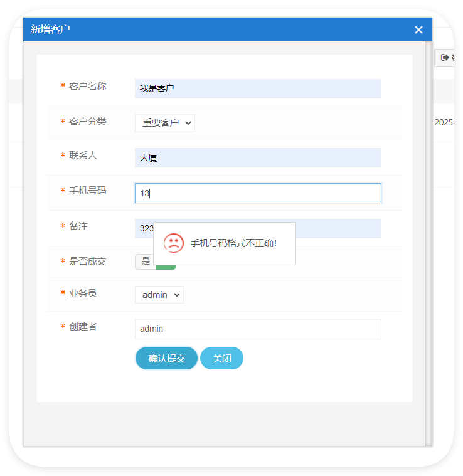Click into the 手机号码 input field
This screenshot has height=476, width=463.
[x=258, y=193]
